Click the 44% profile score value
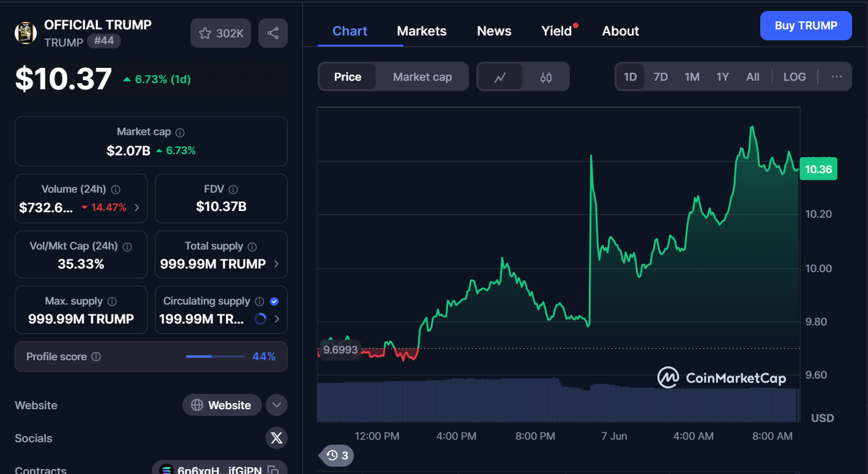 tap(264, 357)
